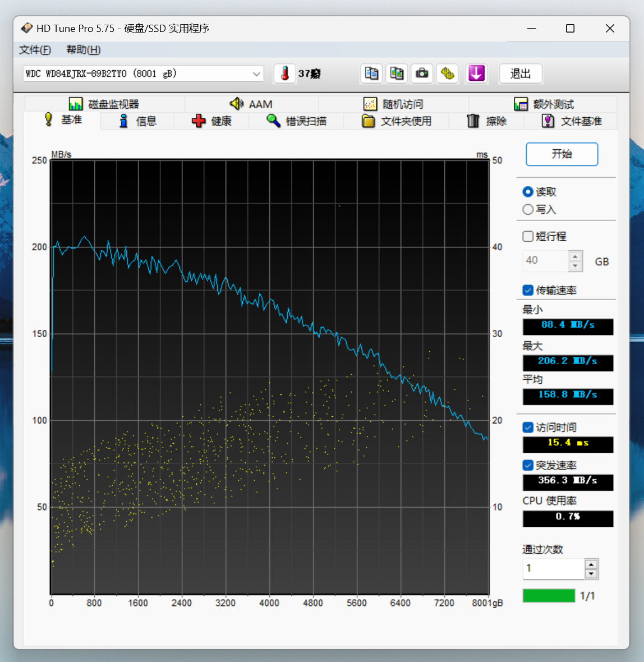644x662 pixels.
Task: Toggle the 传输速率 checkbox
Action: point(528,290)
